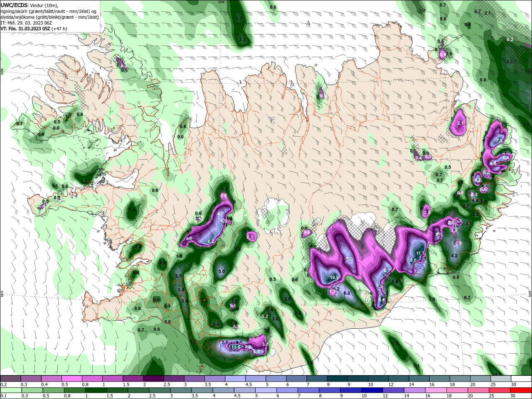
Task: Click the 'IT: Mið. 29. 03. 2023 06Z' line
Action: (x=26, y=23)
